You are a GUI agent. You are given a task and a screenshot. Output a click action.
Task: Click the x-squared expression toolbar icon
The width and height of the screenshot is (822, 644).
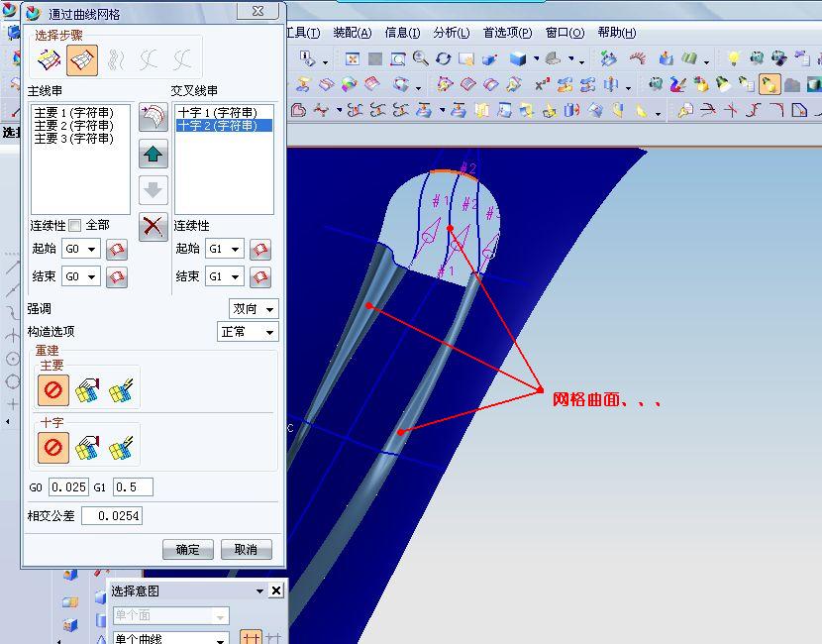tap(542, 84)
